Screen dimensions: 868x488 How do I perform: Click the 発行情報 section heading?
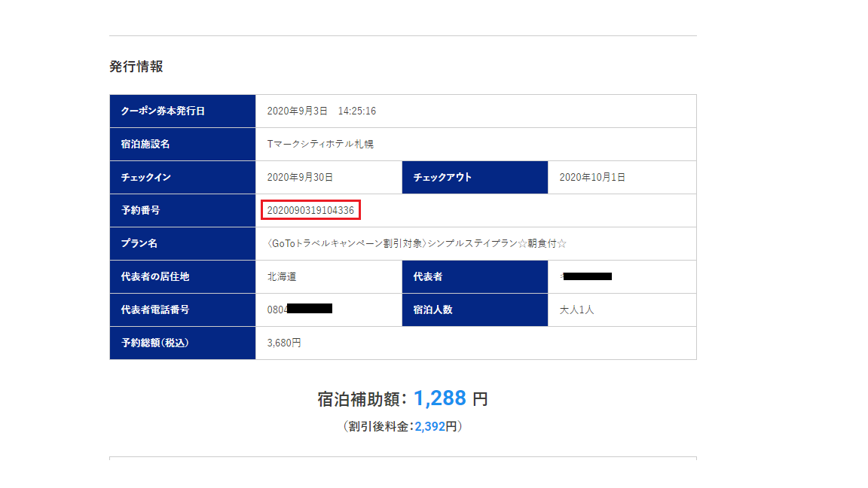(136, 66)
